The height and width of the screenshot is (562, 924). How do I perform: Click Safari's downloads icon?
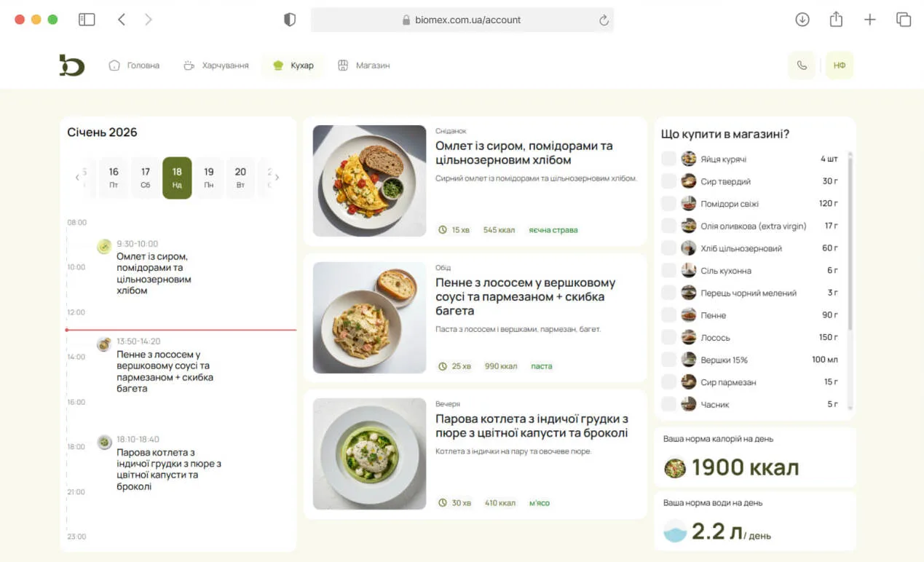[x=802, y=20]
